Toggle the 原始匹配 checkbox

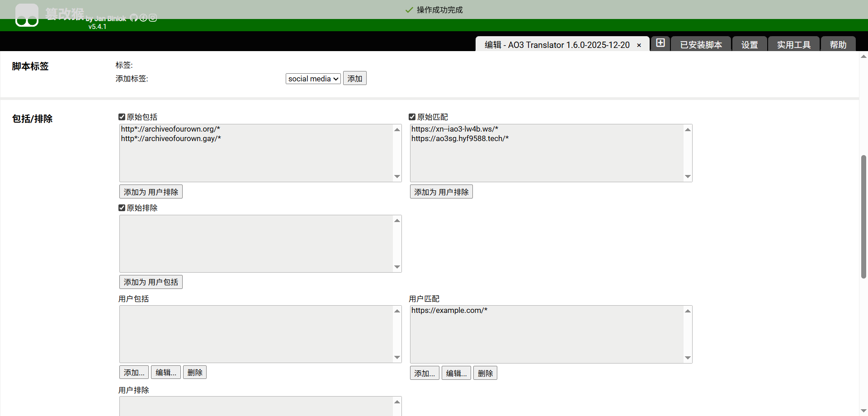[412, 117]
